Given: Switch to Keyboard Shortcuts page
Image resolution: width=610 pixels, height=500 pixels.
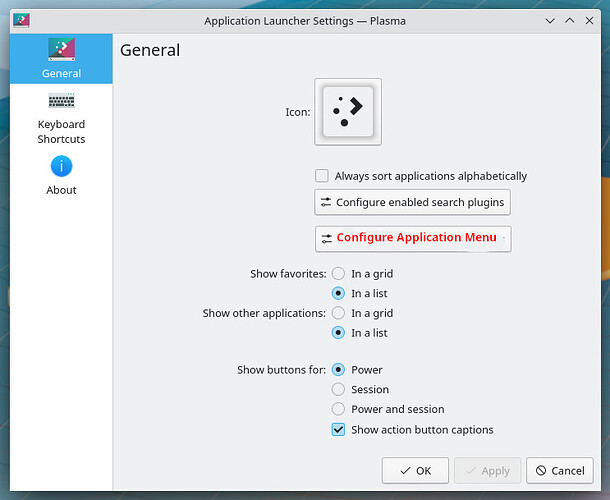Looking at the screenshot, I should [x=61, y=118].
